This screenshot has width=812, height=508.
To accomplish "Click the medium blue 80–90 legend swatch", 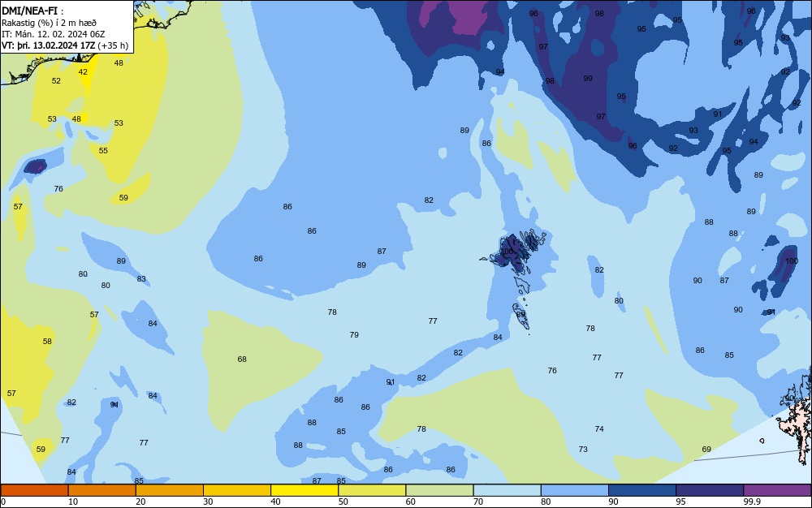I will 574,490.
